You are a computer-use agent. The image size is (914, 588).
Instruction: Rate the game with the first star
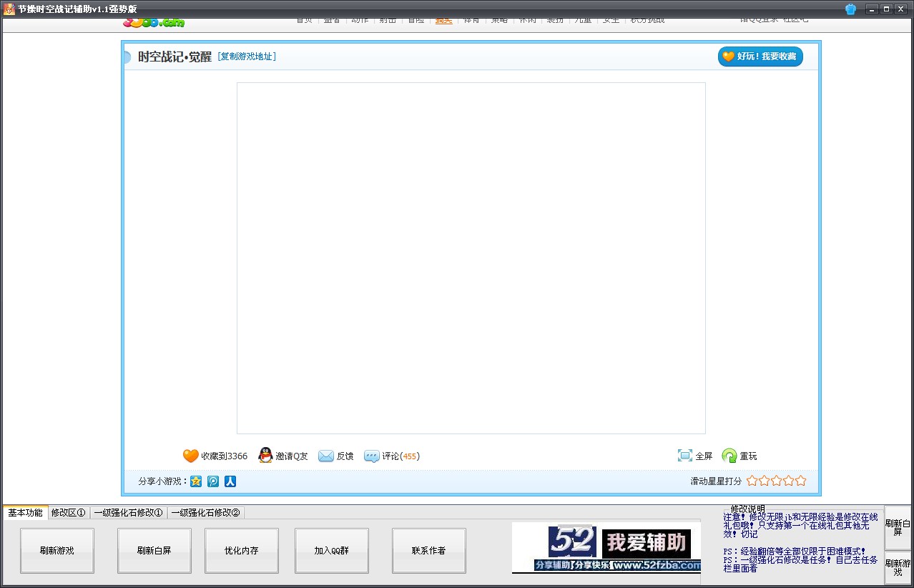[752, 481]
